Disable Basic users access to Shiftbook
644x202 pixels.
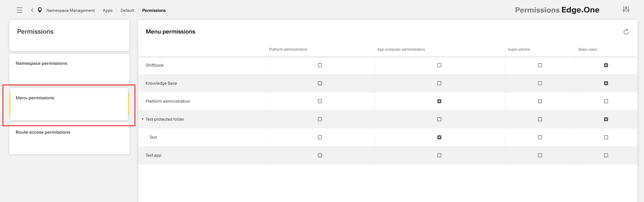(x=606, y=65)
